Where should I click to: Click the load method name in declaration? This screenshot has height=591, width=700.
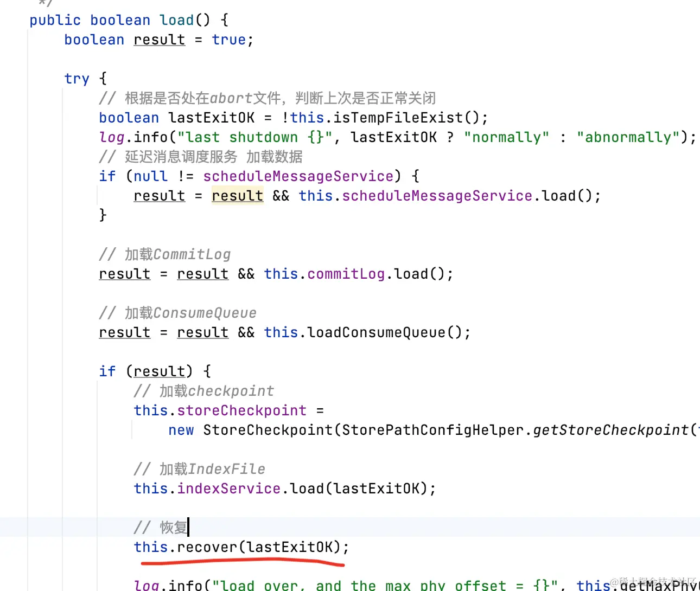pos(176,20)
